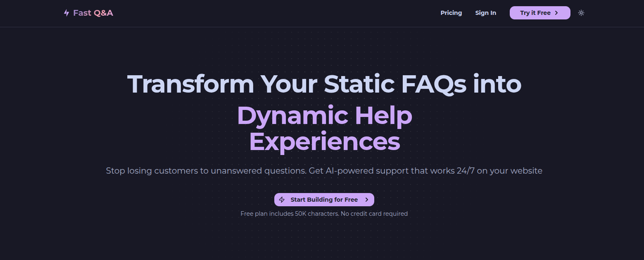Click the purple 'Dynamic Help' heading line
Image resolution: width=644 pixels, height=260 pixels.
[324, 115]
